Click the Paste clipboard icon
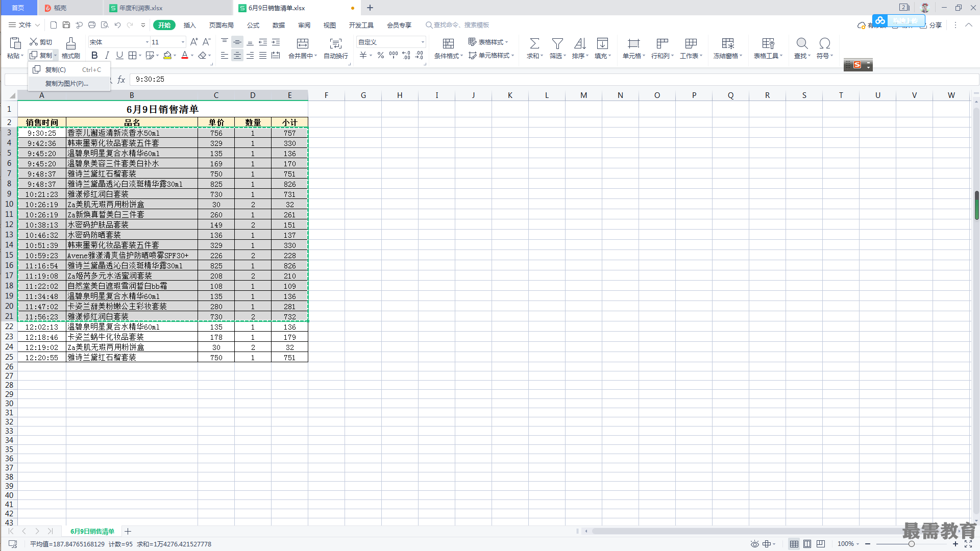This screenshot has height=551, width=980. tap(15, 43)
